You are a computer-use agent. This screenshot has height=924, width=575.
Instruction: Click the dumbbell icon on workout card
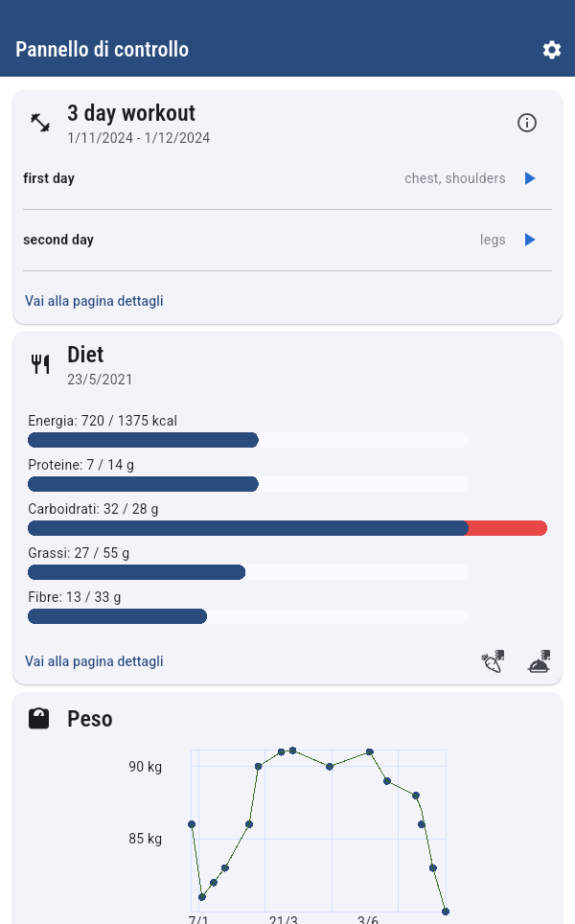[x=40, y=123]
